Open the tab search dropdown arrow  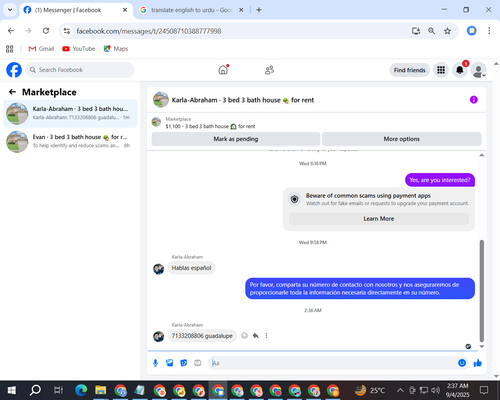click(x=10, y=10)
